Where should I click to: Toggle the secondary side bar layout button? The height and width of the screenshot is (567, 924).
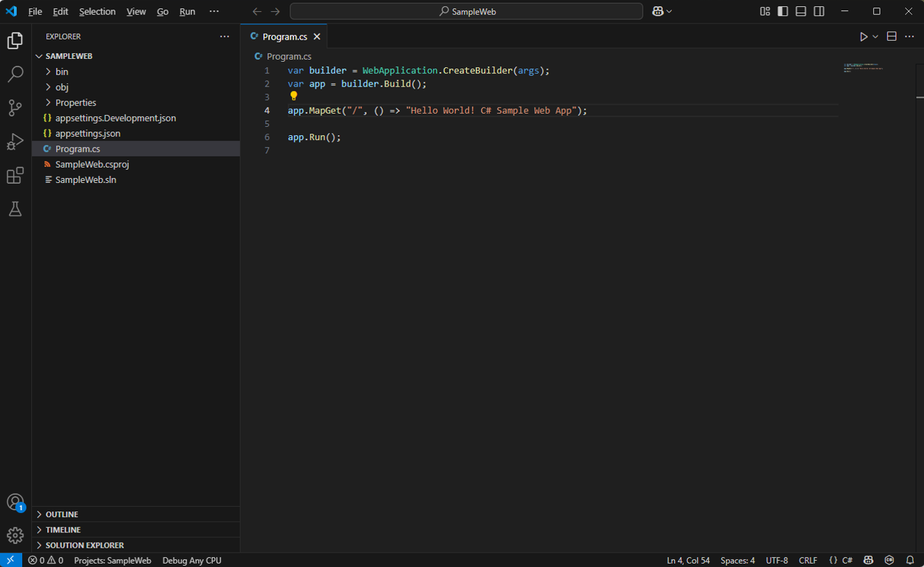click(819, 11)
